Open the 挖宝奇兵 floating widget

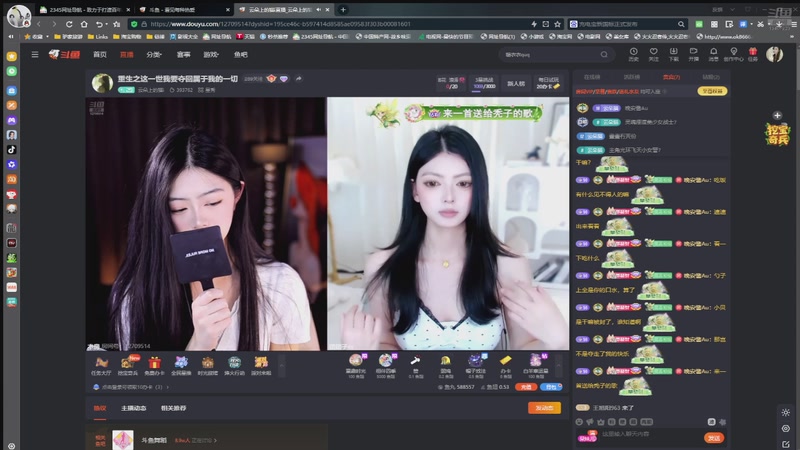coord(778,134)
